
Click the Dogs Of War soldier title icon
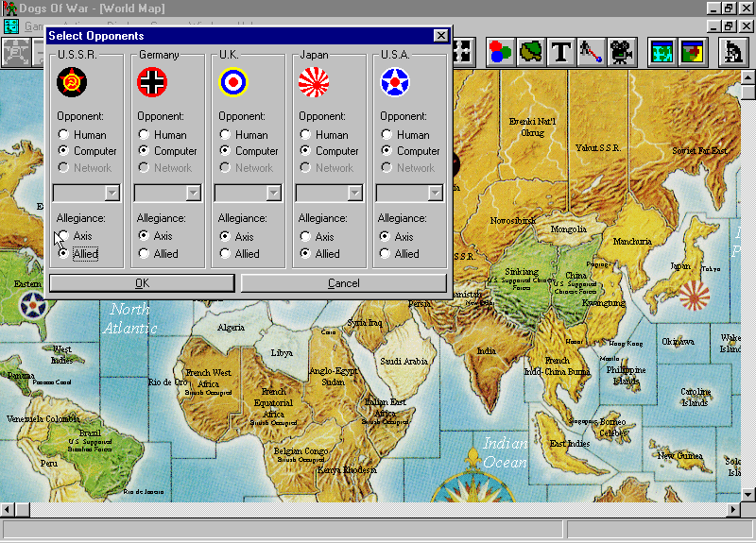point(9,8)
